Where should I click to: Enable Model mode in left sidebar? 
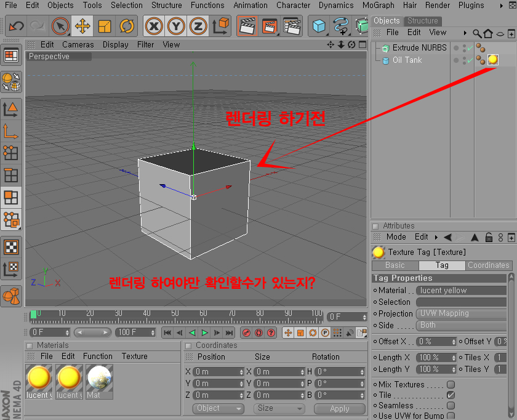tap(11, 110)
